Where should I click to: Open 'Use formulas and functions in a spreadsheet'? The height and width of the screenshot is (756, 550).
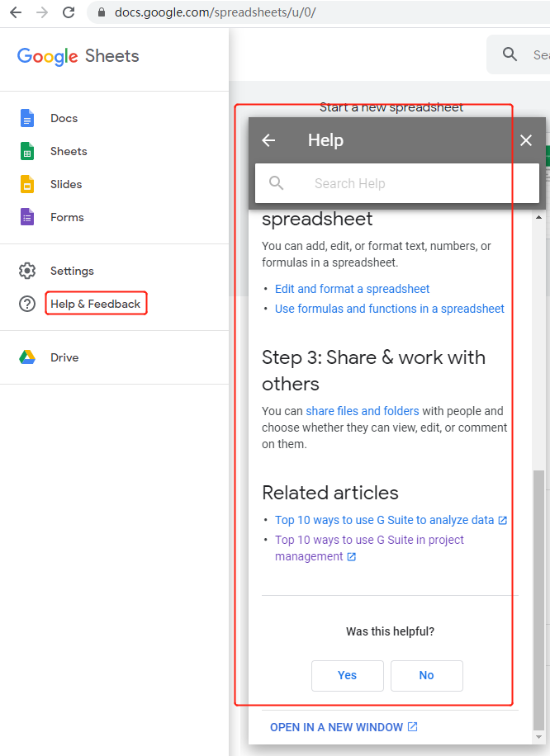pyautogui.click(x=389, y=309)
